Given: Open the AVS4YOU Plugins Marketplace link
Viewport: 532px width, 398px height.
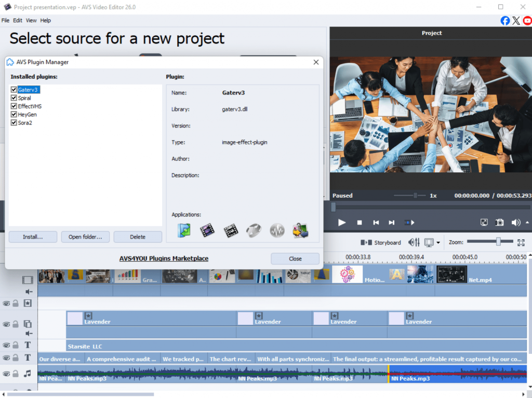Looking at the screenshot, I should click(x=164, y=258).
